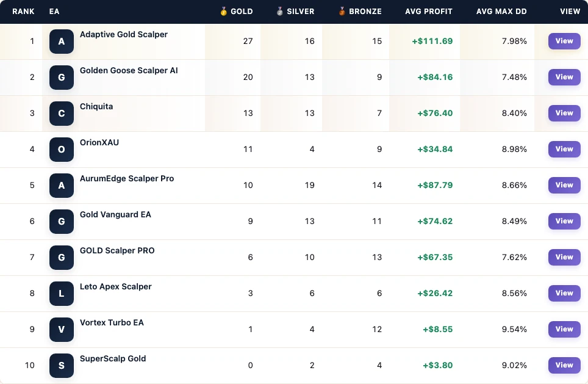This screenshot has height=384, width=588.
Task: Click the gold medal icon in header
Action: 223,11
